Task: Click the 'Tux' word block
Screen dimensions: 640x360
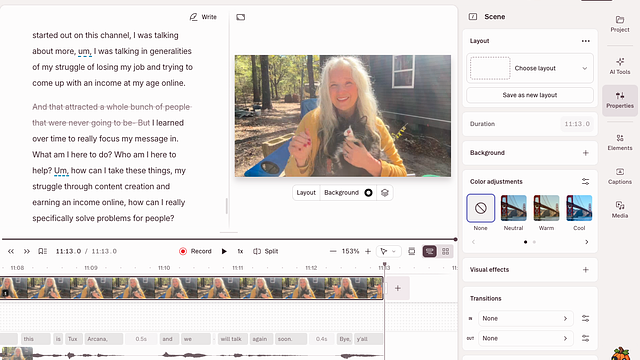Action: pos(74,339)
